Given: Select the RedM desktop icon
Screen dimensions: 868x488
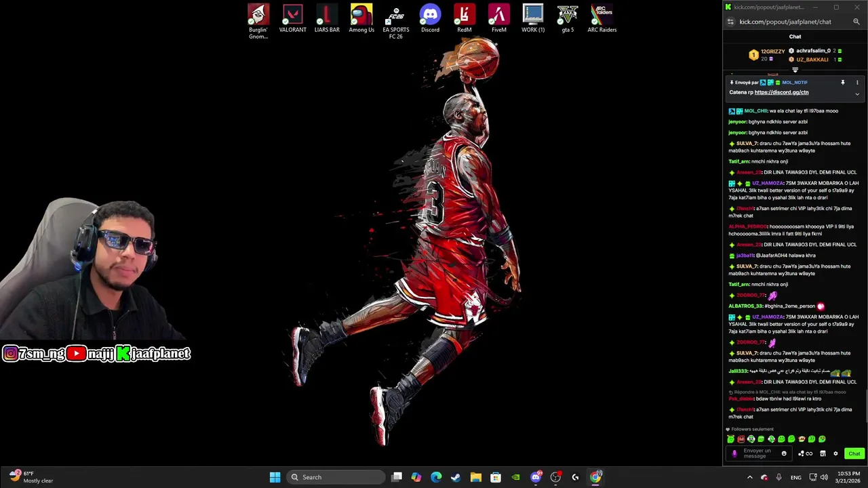Looking at the screenshot, I should click(465, 18).
